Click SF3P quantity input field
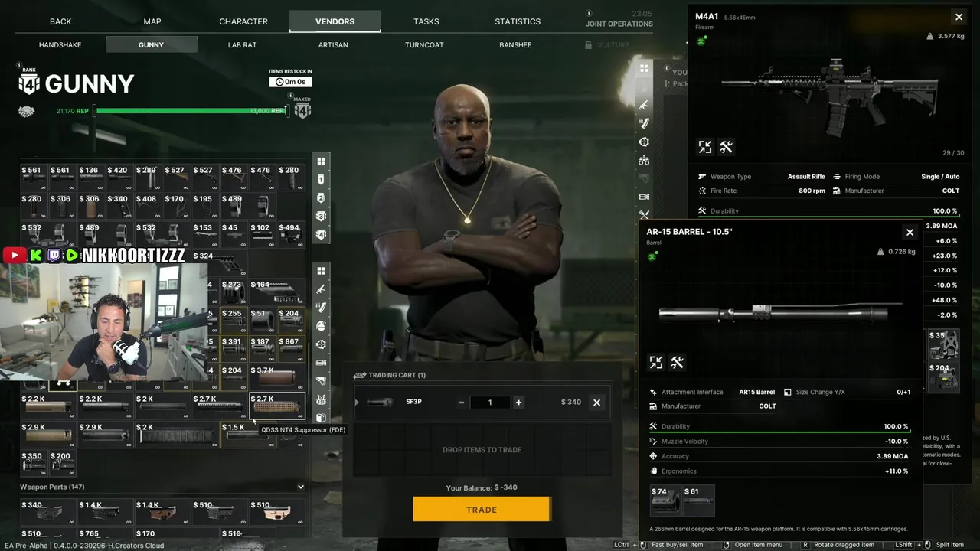 (490, 402)
